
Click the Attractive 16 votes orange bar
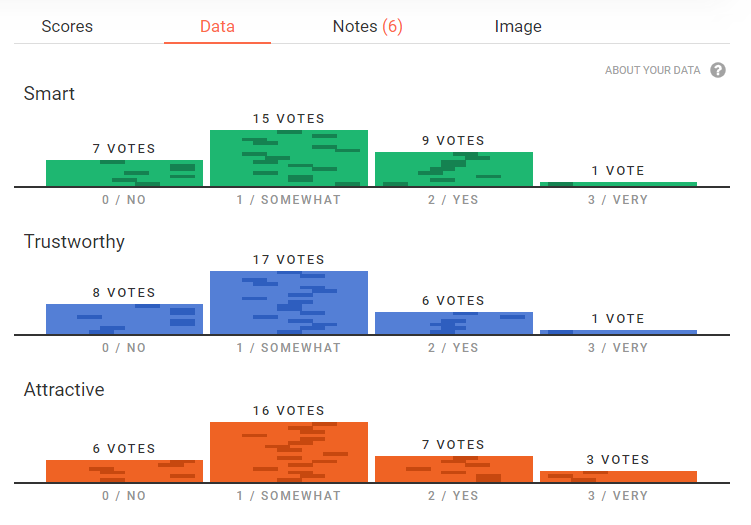click(289, 452)
